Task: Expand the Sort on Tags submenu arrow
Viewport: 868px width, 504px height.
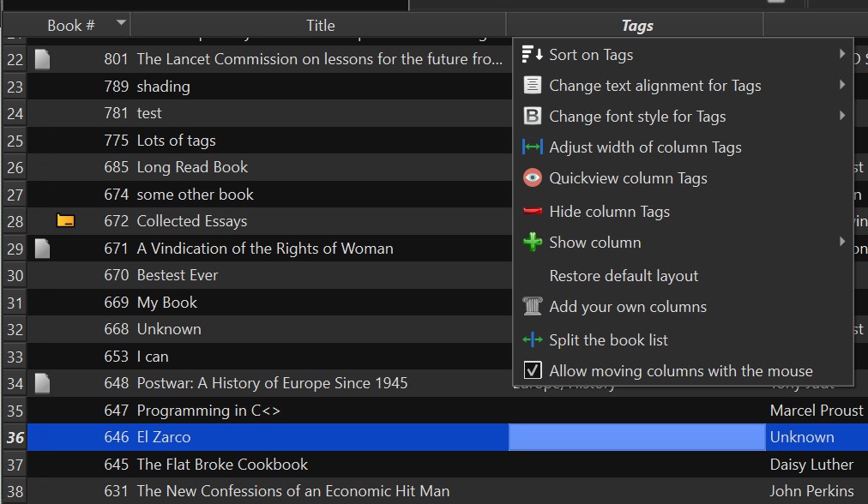Action: [x=842, y=55]
